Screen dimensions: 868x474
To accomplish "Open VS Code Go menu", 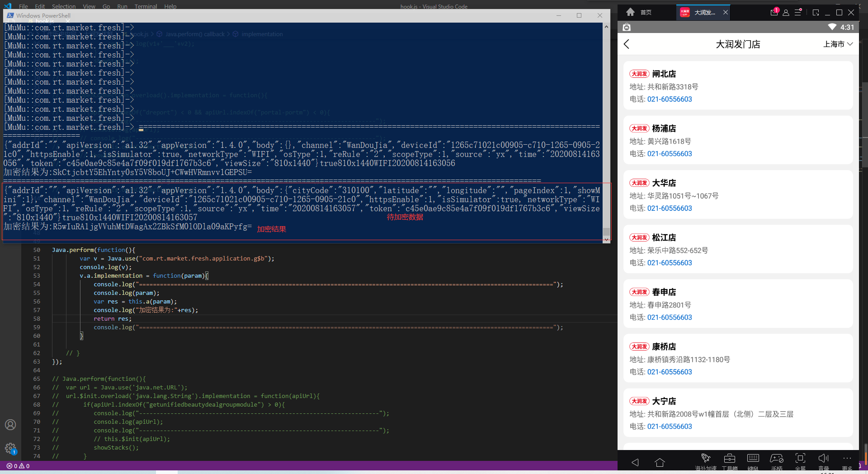I will tap(106, 6).
